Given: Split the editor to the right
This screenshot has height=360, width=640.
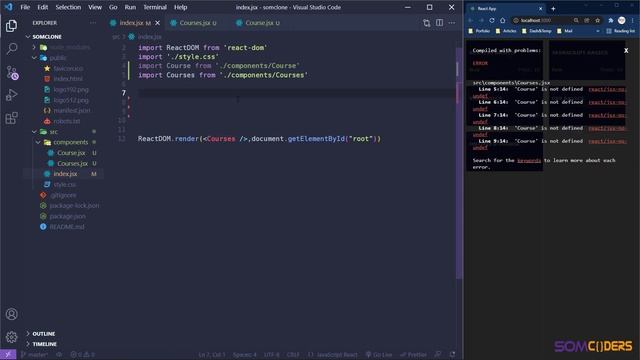Looking at the screenshot, I should coord(439,23).
